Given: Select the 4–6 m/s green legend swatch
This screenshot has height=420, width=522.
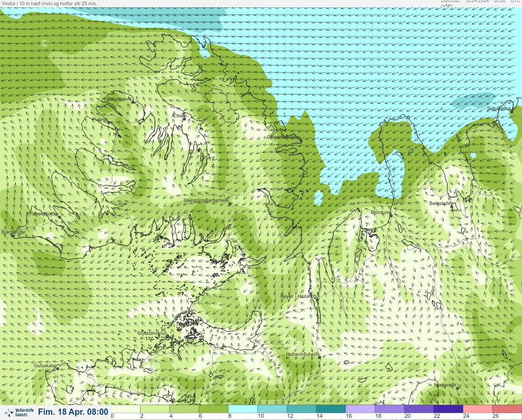Looking at the screenshot, I should (x=184, y=409).
